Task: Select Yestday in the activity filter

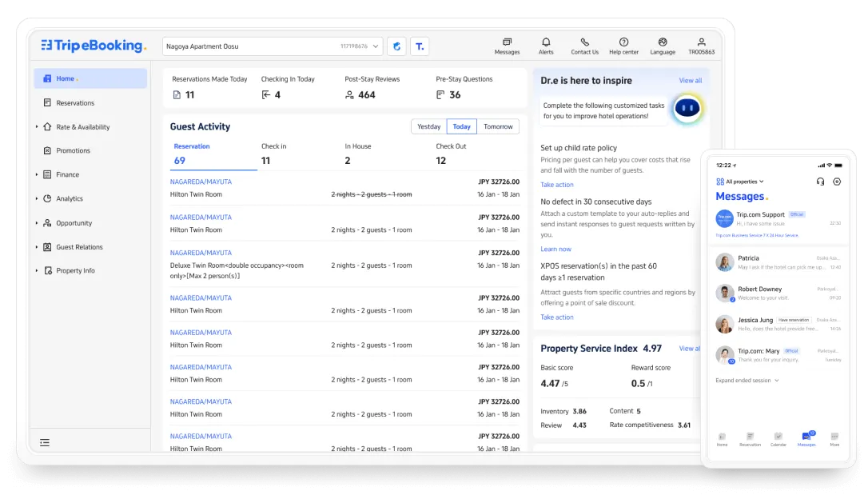Action: [x=428, y=126]
